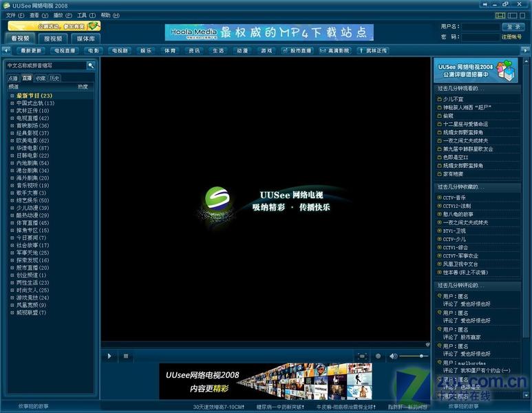The width and height of the screenshot is (532, 413).
Task: Switch to the 搜视频 tab
Action: 53,39
